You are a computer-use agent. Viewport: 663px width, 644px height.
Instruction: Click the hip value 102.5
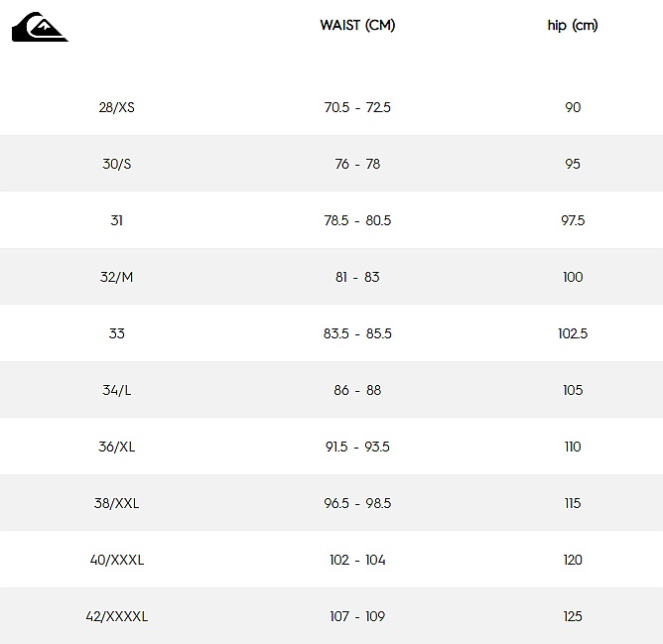tap(573, 333)
